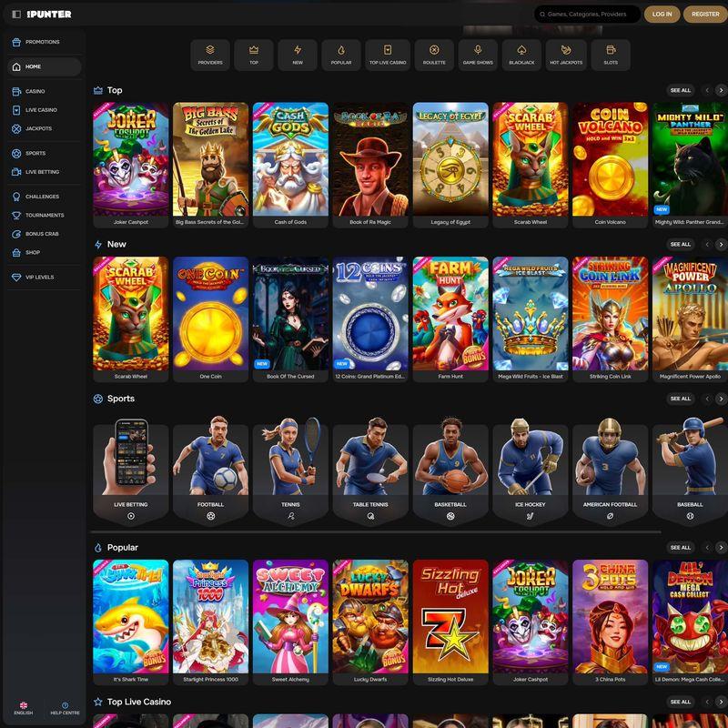Screen dimensions: 728x728
Task: Open the Help Centre
Action: (x=65, y=709)
